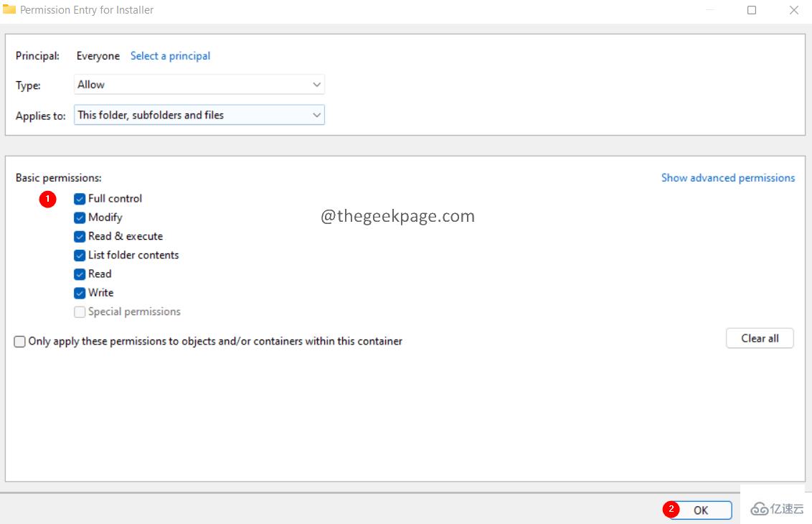
Task: Open Show advanced permissions
Action: [x=727, y=178]
